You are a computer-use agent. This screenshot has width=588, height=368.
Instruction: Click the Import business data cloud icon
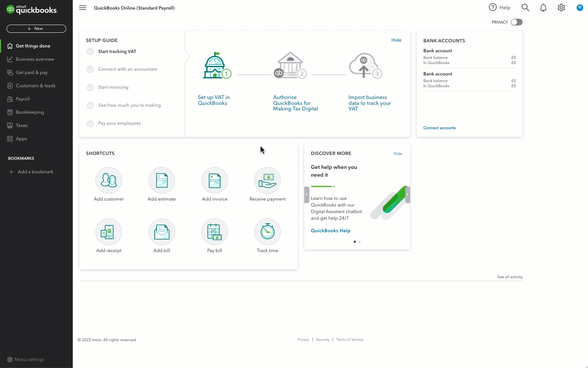point(365,66)
